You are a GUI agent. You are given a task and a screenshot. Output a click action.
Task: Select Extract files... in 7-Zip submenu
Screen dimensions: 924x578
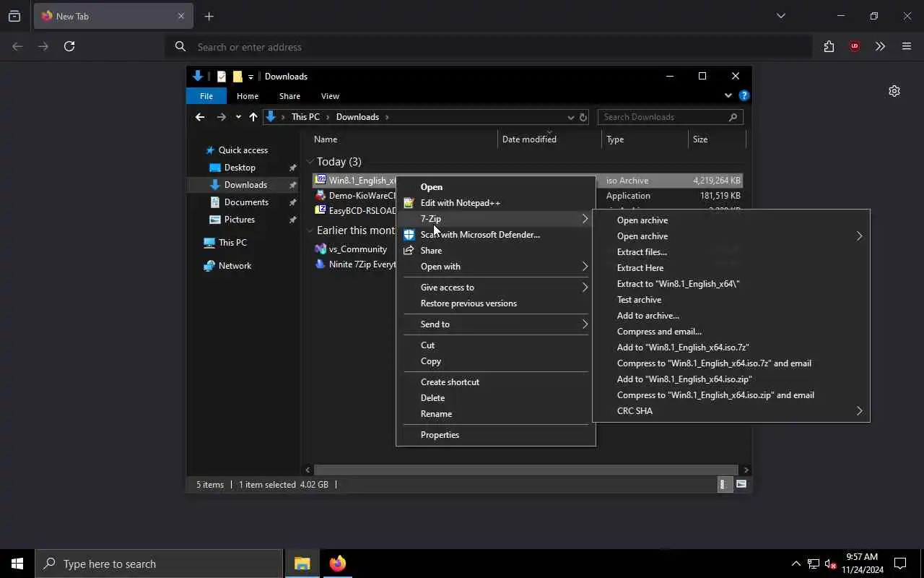coord(731,252)
